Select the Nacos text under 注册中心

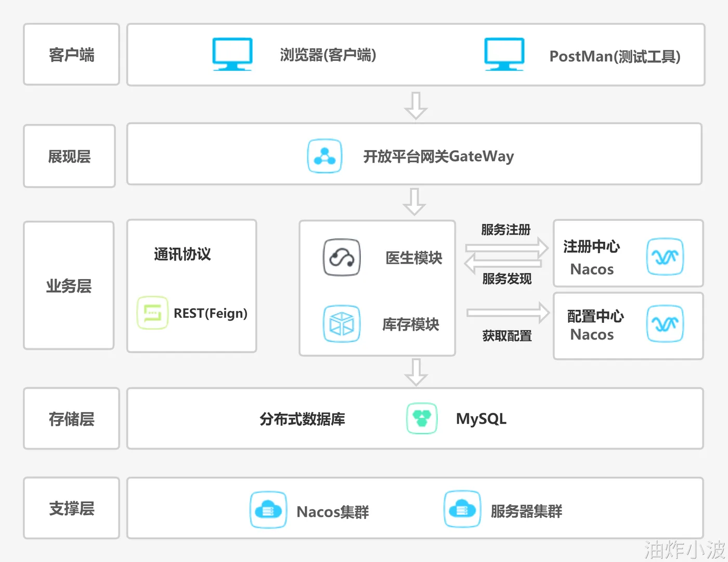pos(592,269)
